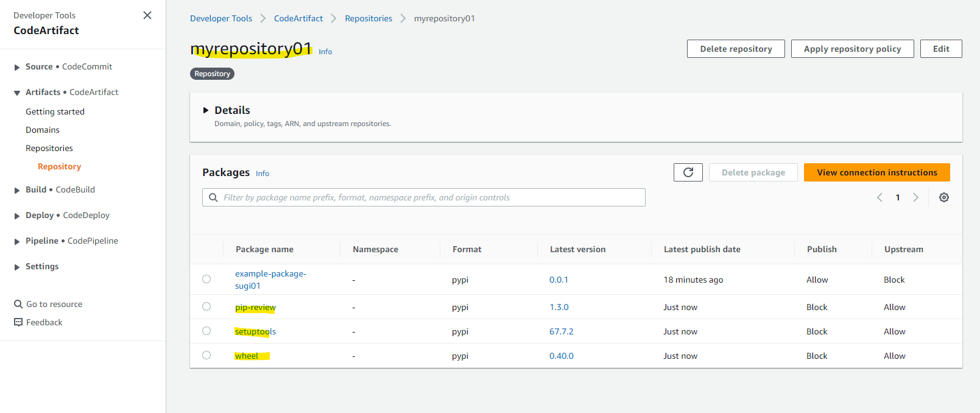Viewport: 980px width, 413px height.
Task: Open version 0.0.1 link
Action: pyautogui.click(x=559, y=280)
